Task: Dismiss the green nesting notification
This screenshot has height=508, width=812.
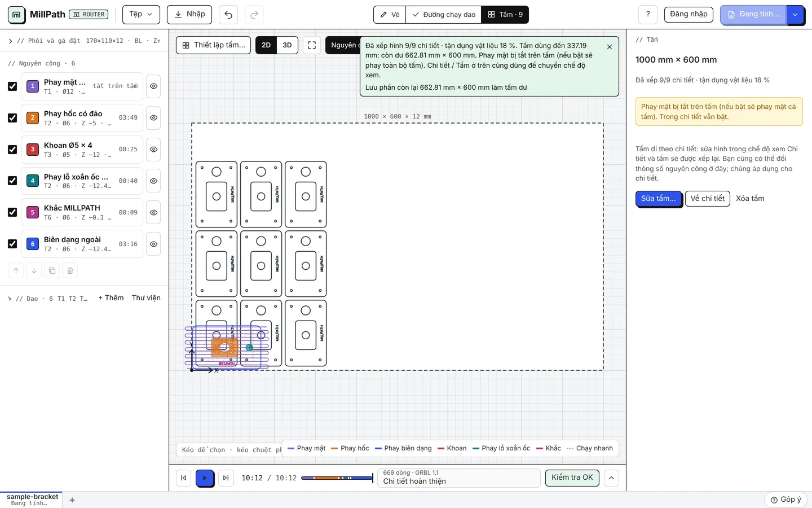Action: 610,47
